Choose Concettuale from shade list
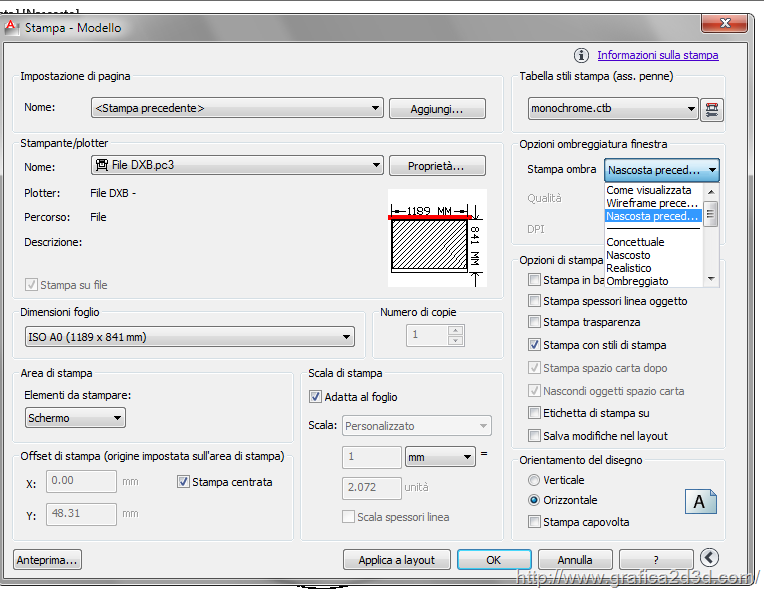 tap(635, 242)
